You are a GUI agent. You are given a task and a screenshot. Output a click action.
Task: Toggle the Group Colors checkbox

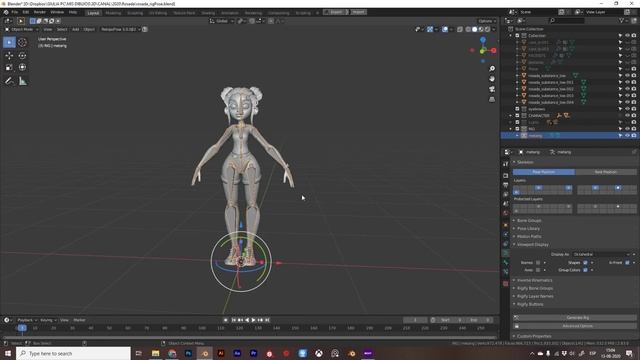click(x=585, y=270)
